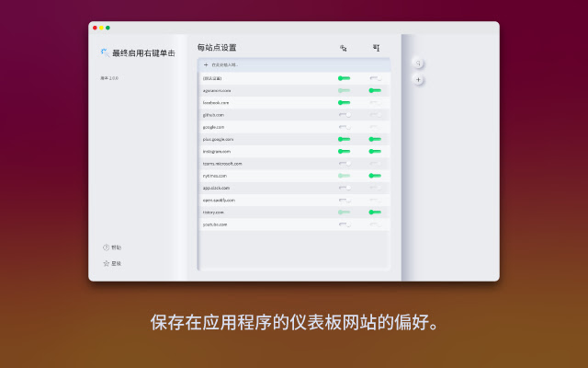Viewport: 588px width, 368px height.
Task: Toggle right-click switch for nytimes.com
Action: pyautogui.click(x=345, y=176)
